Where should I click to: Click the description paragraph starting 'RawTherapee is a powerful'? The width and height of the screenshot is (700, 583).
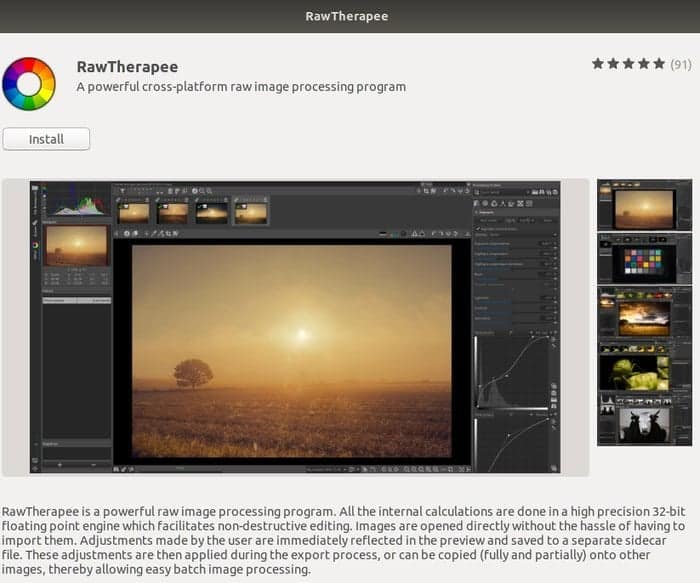coord(343,540)
